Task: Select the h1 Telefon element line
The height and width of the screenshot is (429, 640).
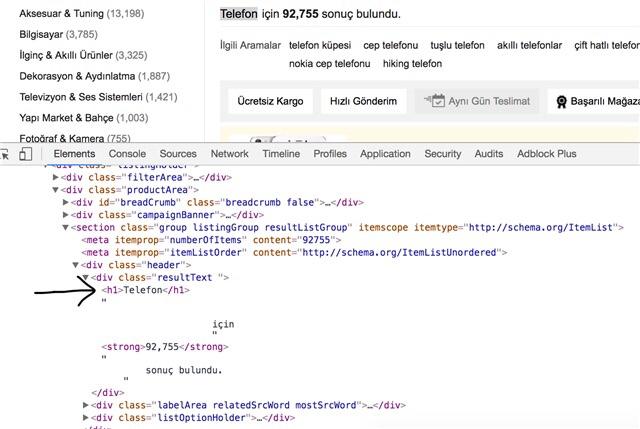Action: [x=146, y=290]
